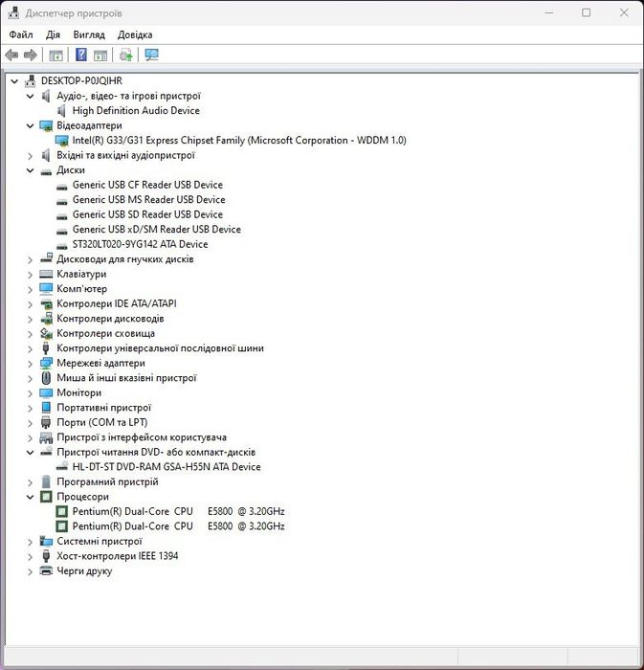Select the second Pentium Dual-Core E5800 entry

(178, 526)
